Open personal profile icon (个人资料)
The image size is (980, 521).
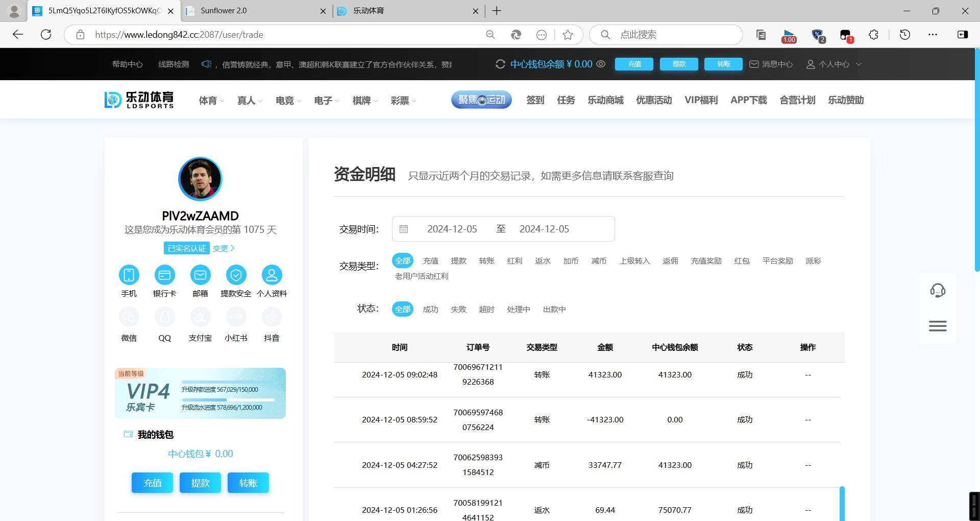(x=272, y=275)
